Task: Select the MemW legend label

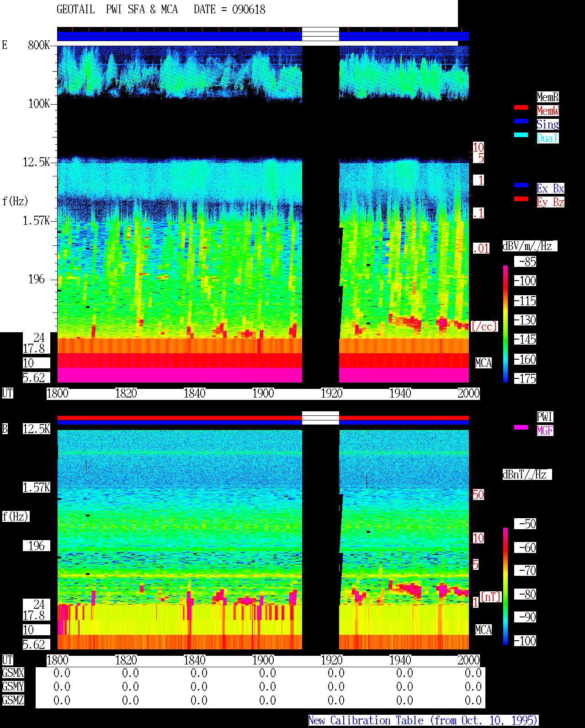Action: 548,111
